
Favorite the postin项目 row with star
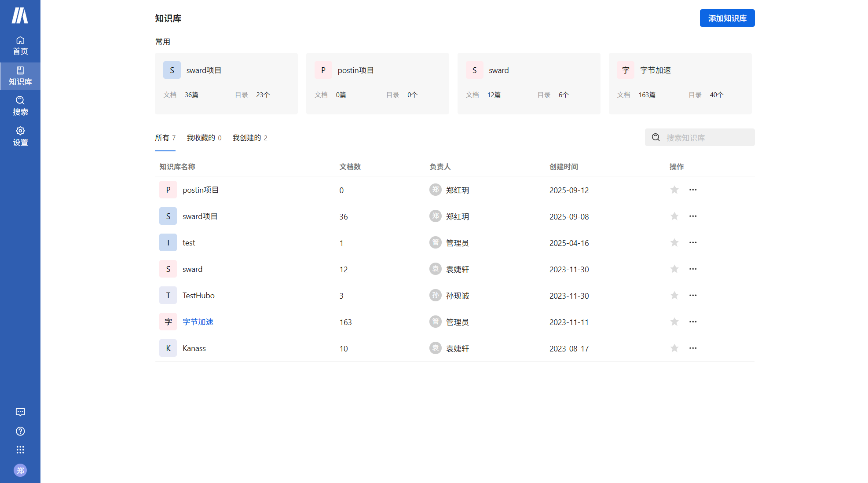pos(674,190)
